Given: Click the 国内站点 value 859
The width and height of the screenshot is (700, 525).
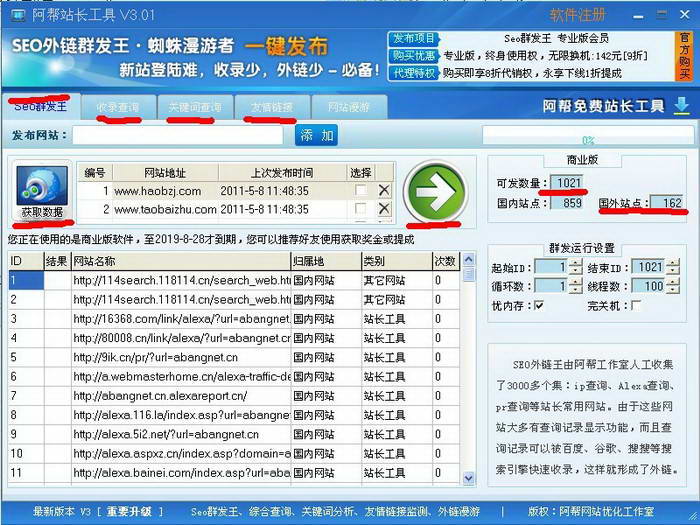Looking at the screenshot, I should pyautogui.click(x=567, y=203).
